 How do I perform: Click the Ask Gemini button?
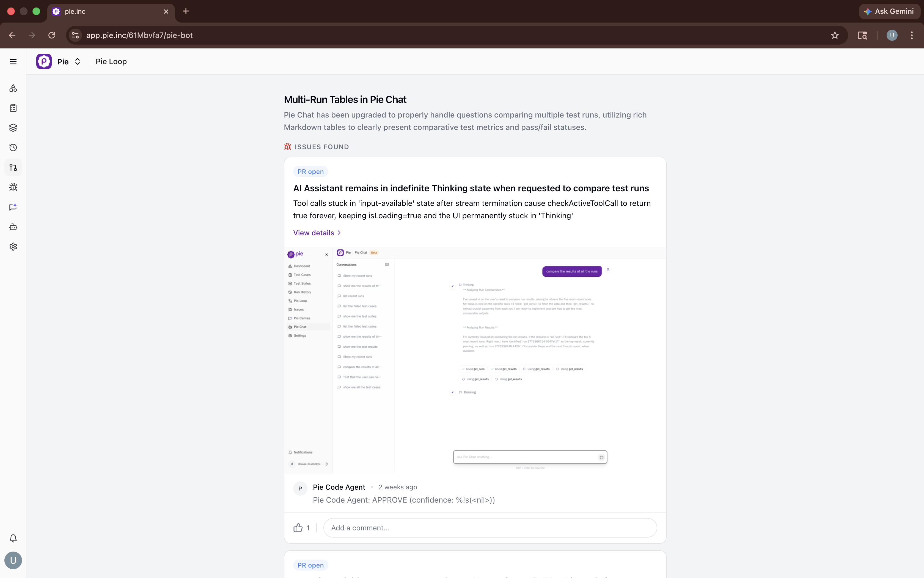tap(889, 12)
